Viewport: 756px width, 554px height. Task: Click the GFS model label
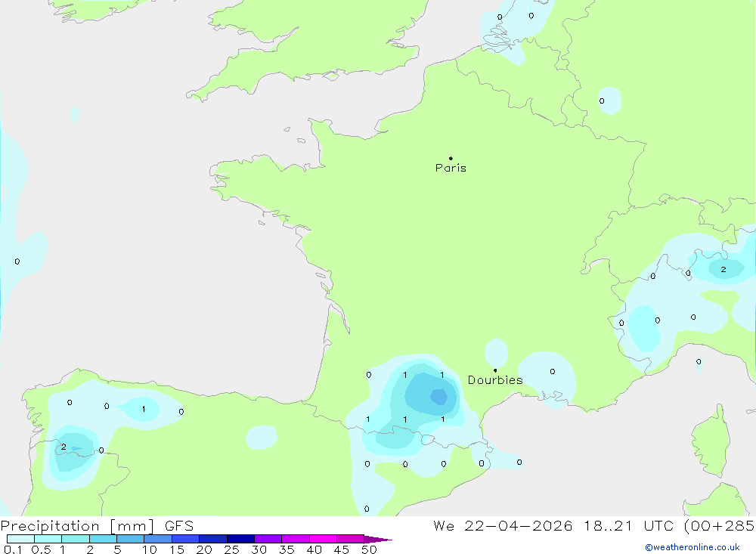click(x=179, y=526)
